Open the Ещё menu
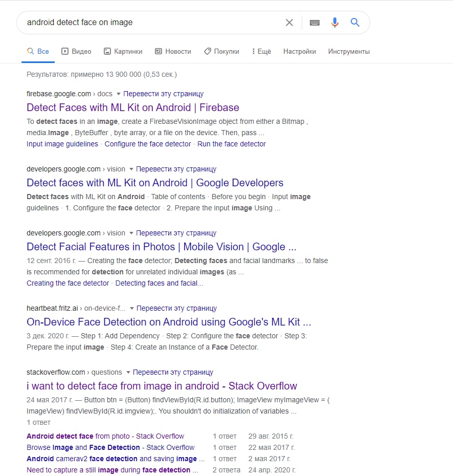 pos(261,51)
